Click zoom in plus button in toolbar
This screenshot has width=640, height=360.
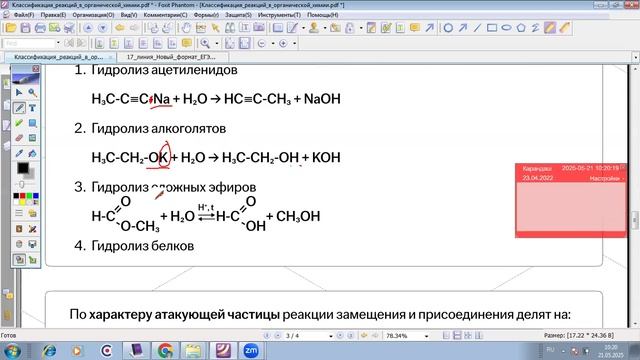click(283, 43)
